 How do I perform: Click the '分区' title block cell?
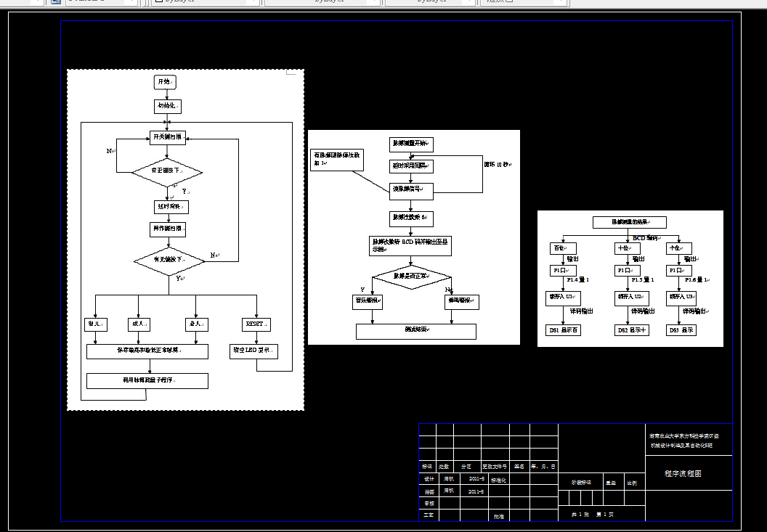tap(466, 467)
